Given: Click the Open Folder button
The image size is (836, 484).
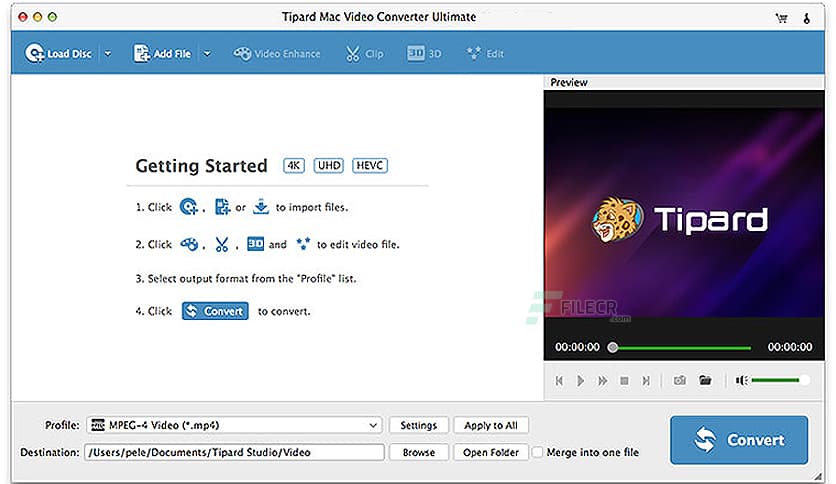Looking at the screenshot, I should pyautogui.click(x=491, y=452).
